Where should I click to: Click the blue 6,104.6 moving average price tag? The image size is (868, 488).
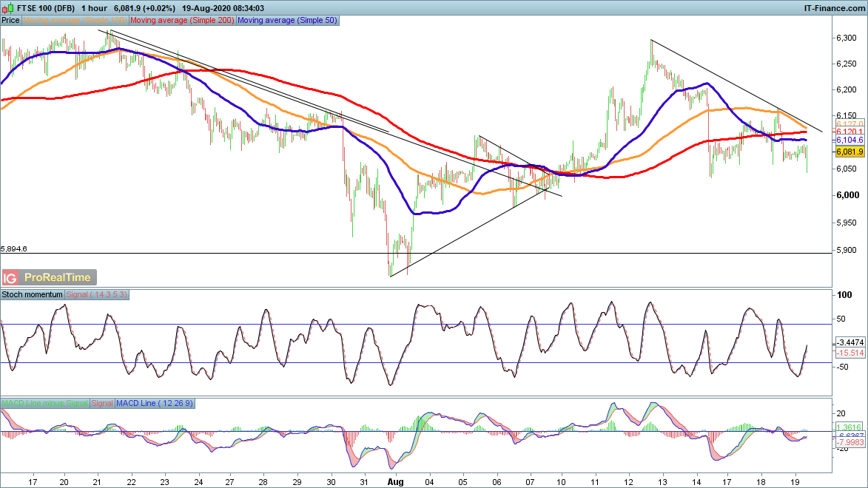point(850,140)
